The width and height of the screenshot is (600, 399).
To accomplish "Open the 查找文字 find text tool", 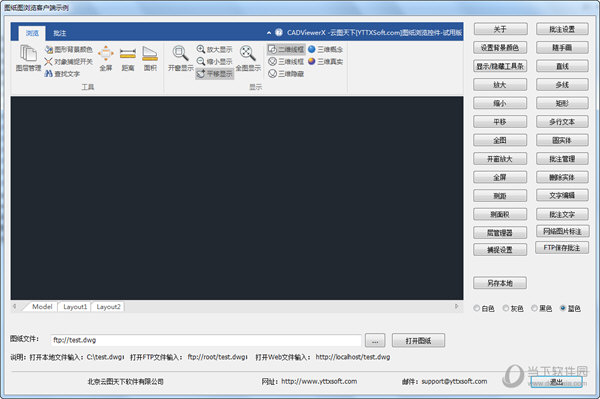I will click(x=62, y=74).
